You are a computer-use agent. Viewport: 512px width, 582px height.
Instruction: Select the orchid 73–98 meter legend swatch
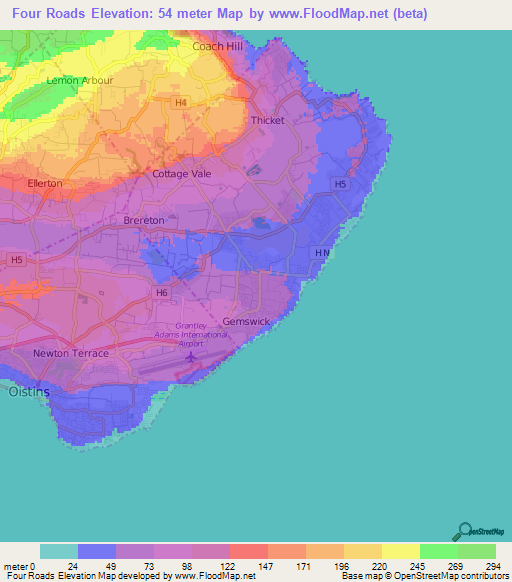173,551
